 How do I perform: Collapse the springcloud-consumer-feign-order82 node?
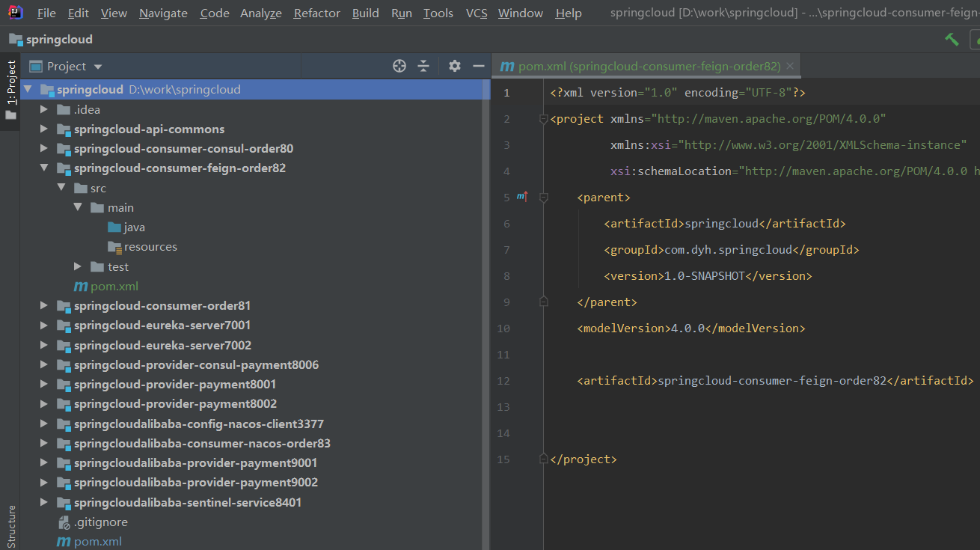click(43, 168)
